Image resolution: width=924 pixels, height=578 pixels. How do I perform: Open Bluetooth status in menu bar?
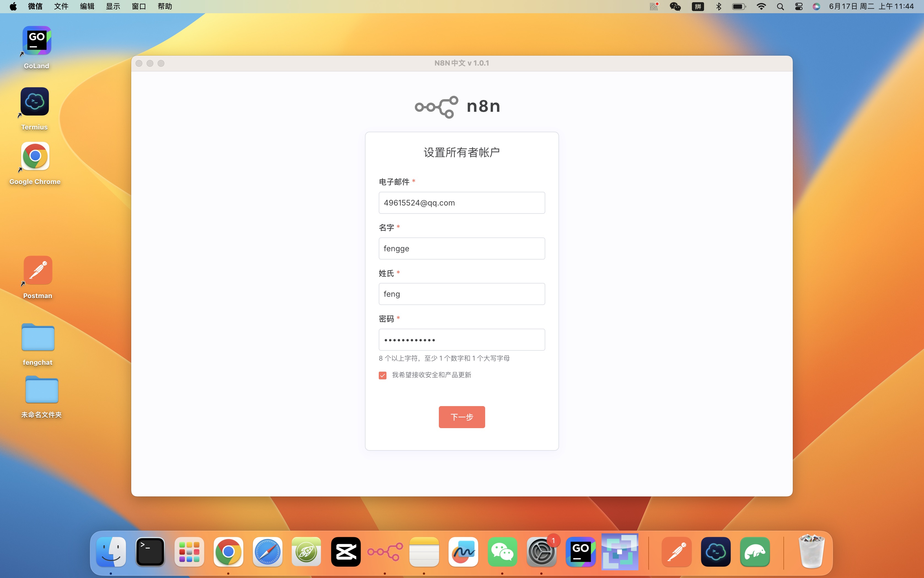coord(719,7)
